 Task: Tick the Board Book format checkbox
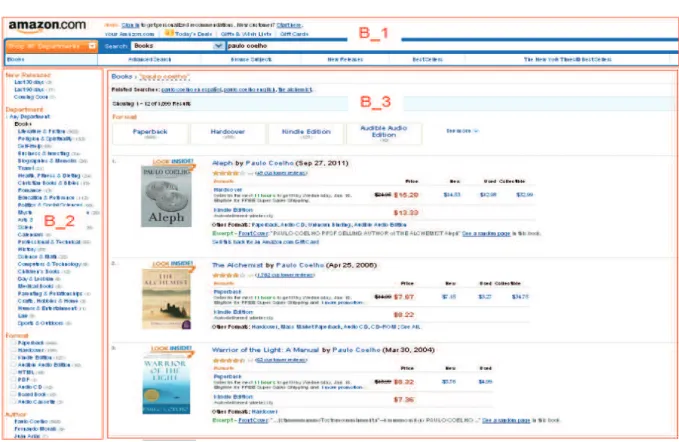tap(14, 394)
